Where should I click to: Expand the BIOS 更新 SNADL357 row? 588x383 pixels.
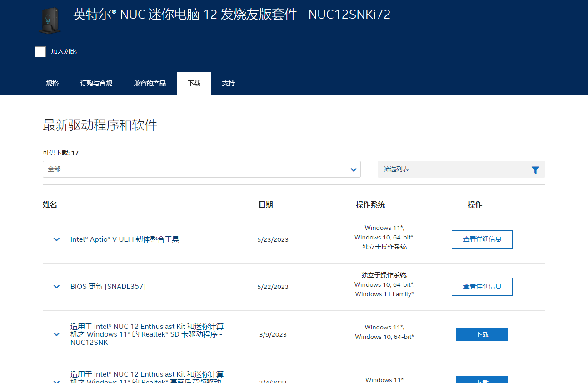click(x=56, y=287)
